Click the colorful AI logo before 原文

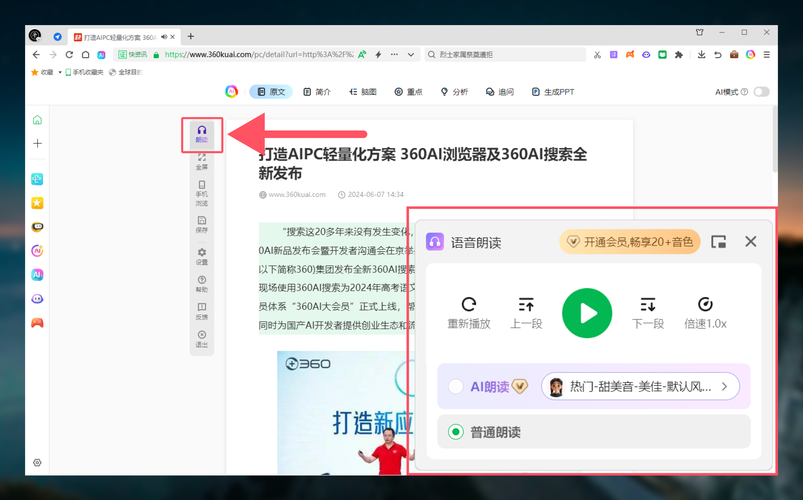pyautogui.click(x=231, y=92)
